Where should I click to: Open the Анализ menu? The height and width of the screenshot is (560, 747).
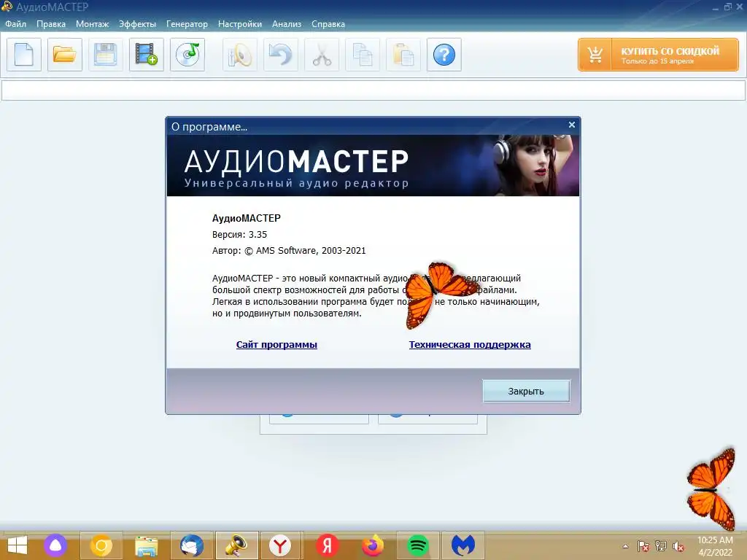click(x=286, y=24)
